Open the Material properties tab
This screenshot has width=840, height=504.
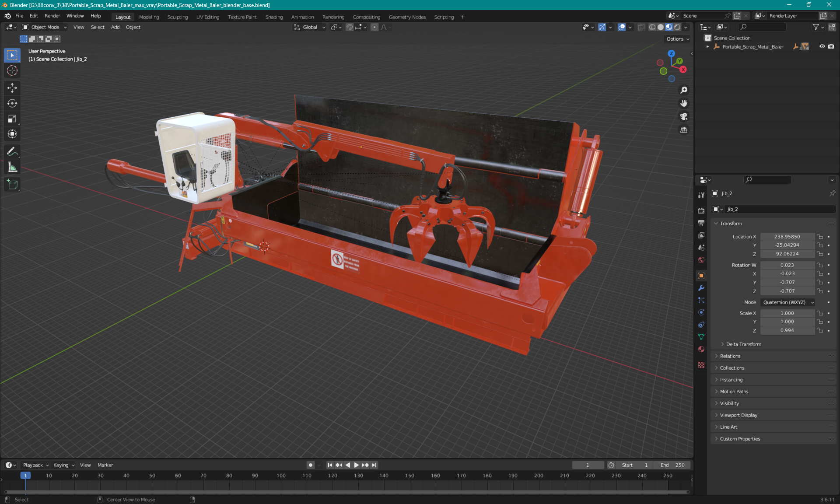click(x=701, y=349)
